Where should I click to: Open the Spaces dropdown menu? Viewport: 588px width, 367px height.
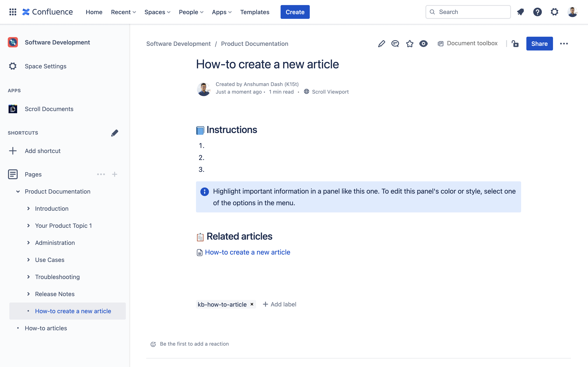pyautogui.click(x=157, y=12)
